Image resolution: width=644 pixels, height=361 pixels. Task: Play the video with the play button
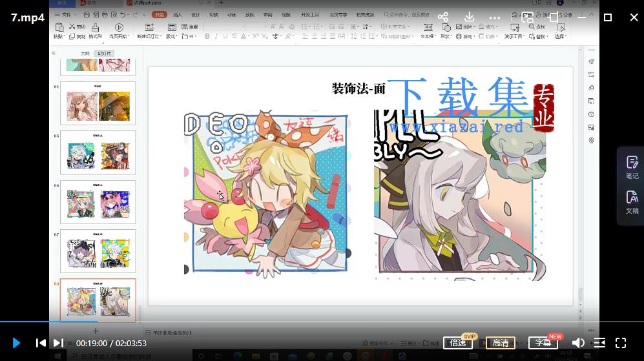click(x=16, y=343)
